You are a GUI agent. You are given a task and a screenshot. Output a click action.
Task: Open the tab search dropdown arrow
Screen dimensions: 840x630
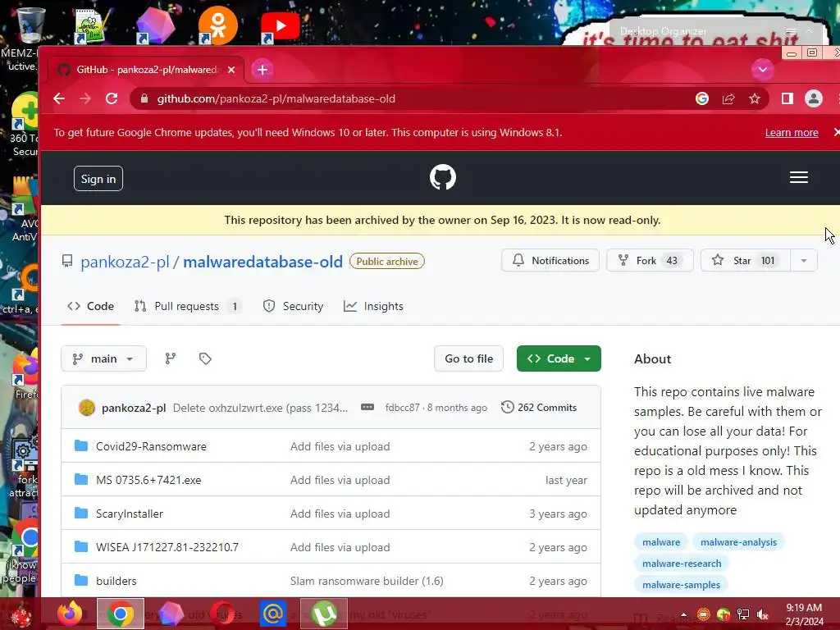(x=762, y=70)
